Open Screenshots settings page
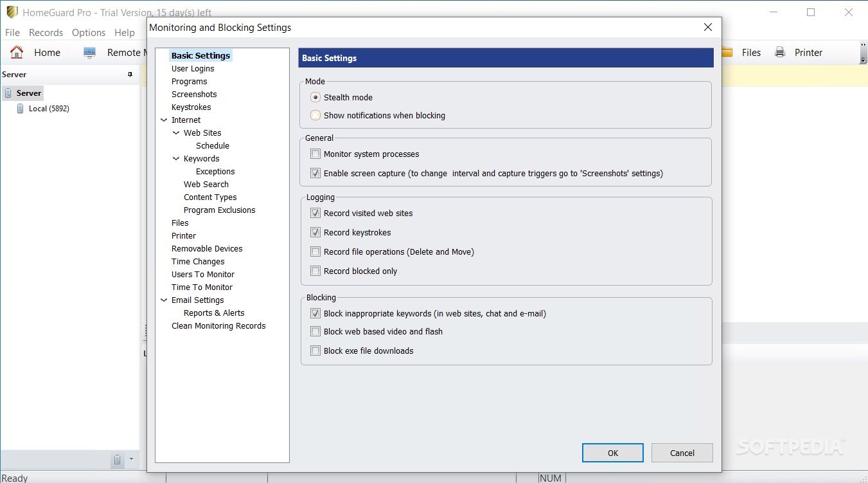Image resolution: width=868 pixels, height=483 pixels. (194, 95)
